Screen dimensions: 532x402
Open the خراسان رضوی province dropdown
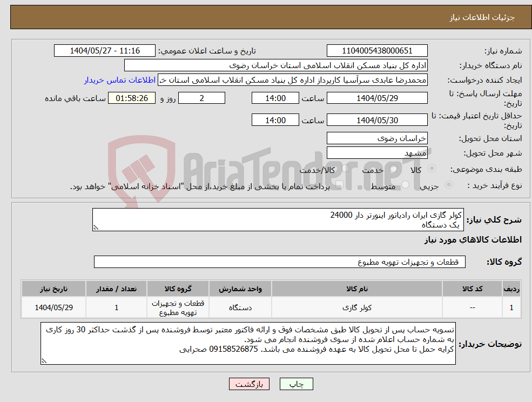click(377, 138)
